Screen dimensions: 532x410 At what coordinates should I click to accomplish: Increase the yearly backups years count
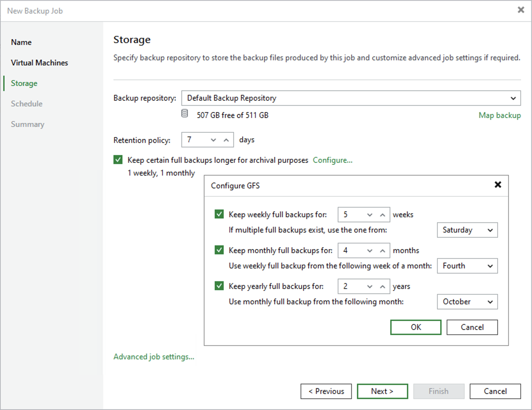[x=382, y=287]
